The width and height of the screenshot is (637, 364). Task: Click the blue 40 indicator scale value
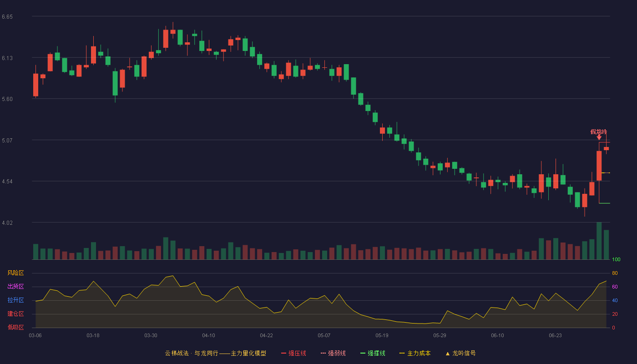point(615,300)
